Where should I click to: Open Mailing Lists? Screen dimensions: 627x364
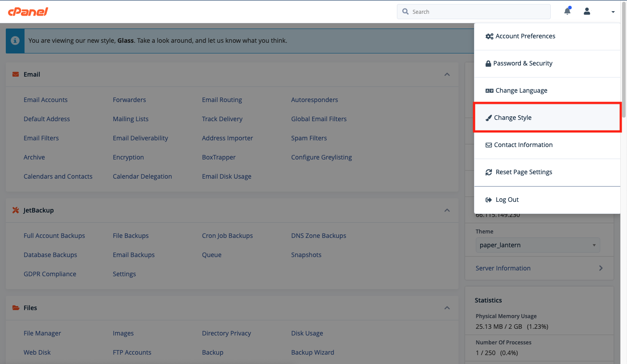[131, 119]
